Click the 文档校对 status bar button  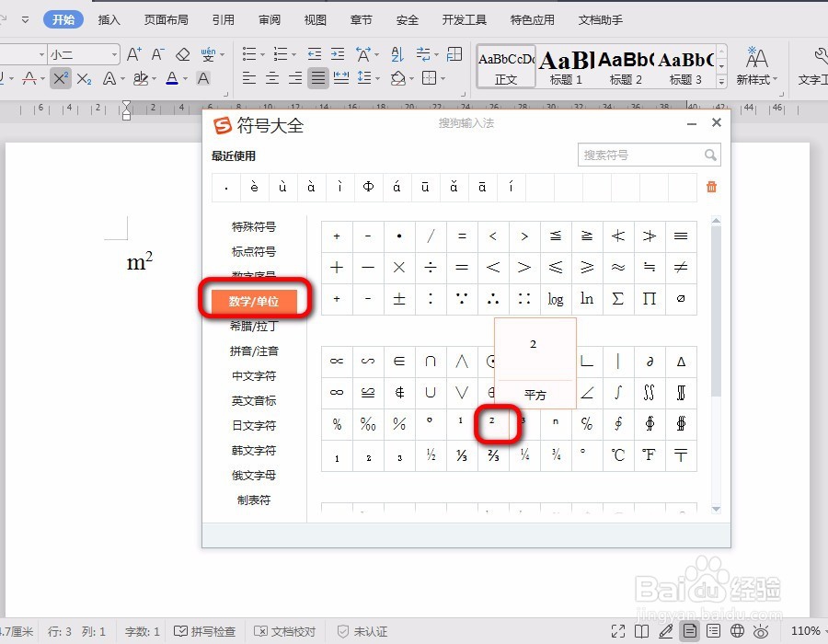pyautogui.click(x=284, y=631)
